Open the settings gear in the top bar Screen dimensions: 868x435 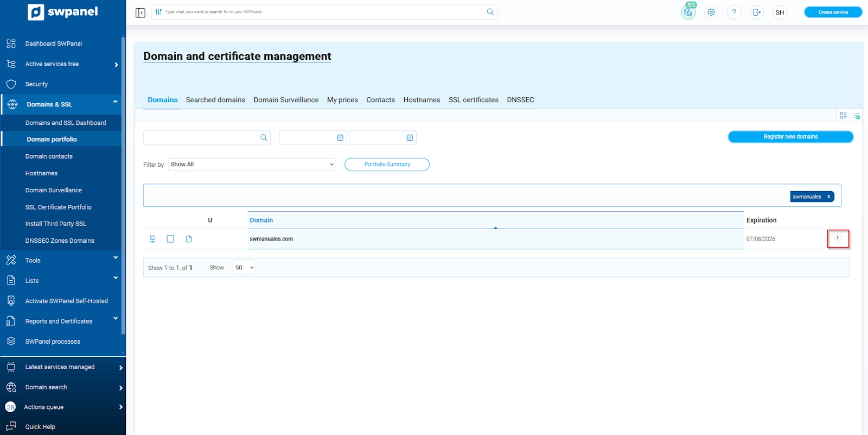(711, 12)
